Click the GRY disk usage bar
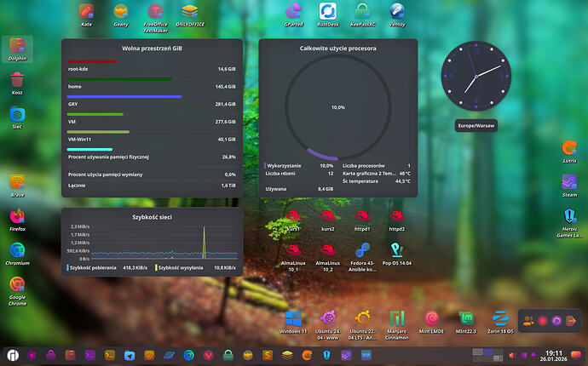Viewport: 588px width, 366px height. (x=124, y=96)
